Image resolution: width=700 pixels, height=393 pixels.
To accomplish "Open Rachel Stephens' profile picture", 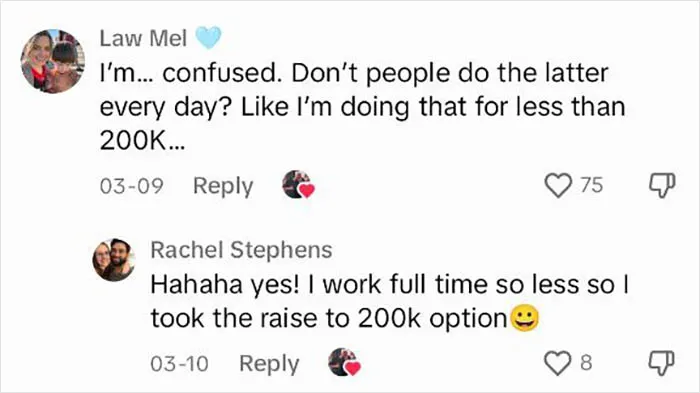I will click(114, 260).
